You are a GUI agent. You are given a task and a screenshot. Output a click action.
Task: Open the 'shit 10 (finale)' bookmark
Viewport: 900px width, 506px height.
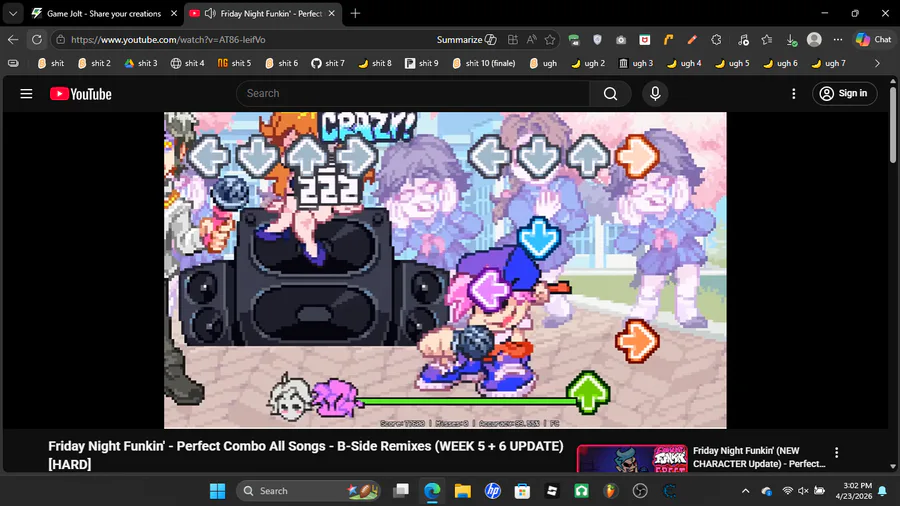pyautogui.click(x=484, y=63)
